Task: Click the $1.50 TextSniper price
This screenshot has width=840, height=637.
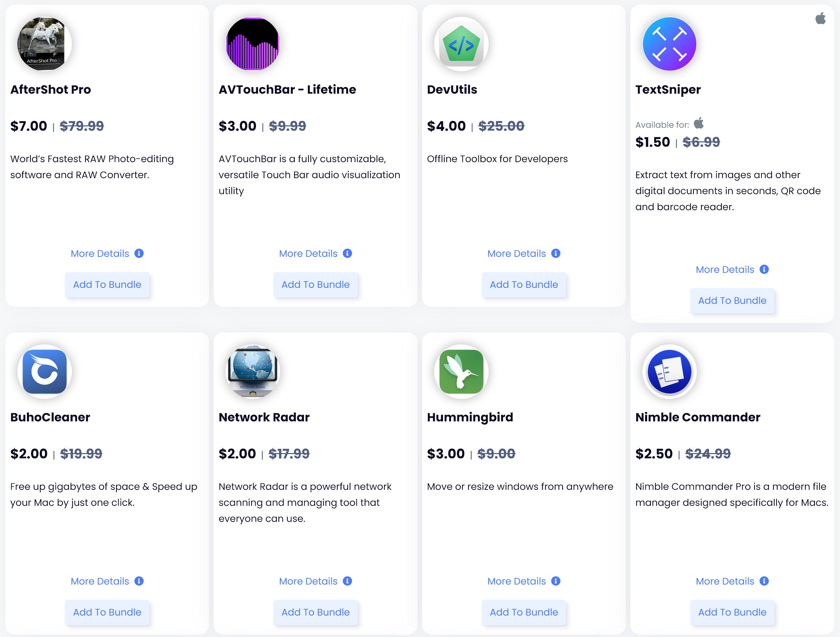Action: coord(653,142)
